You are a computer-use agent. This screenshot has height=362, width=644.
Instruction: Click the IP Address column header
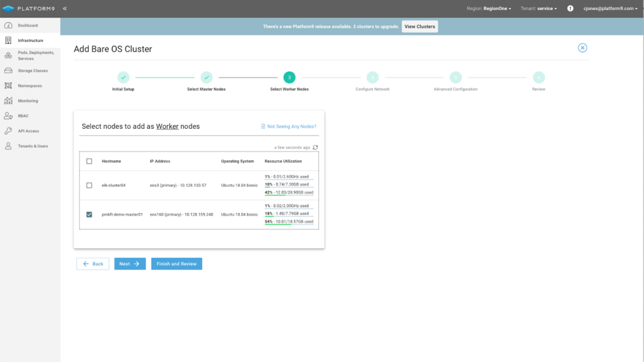pos(160,162)
